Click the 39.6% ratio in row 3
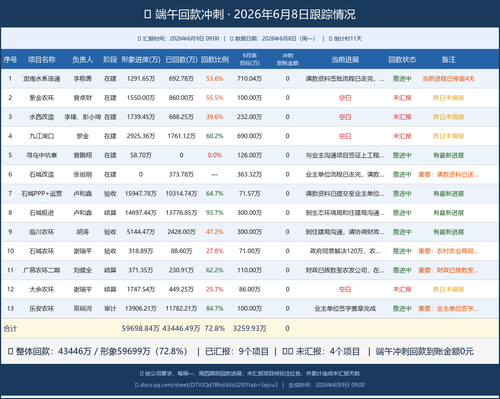 click(x=215, y=117)
